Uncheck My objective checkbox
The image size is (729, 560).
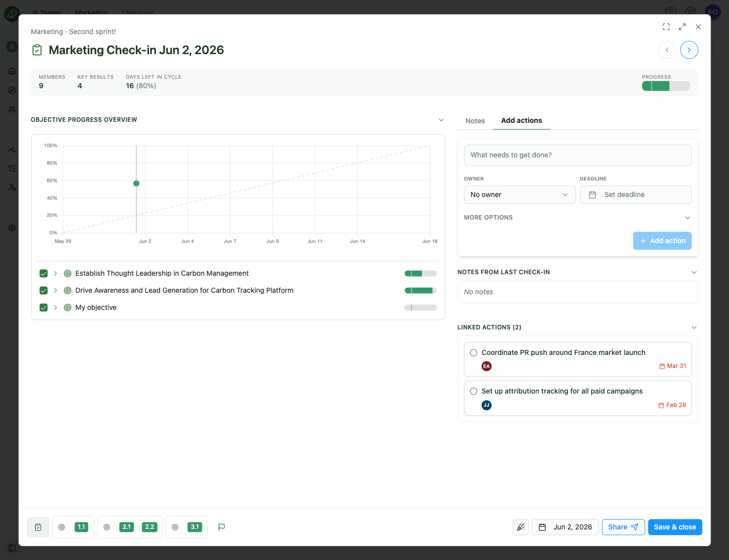coord(44,307)
